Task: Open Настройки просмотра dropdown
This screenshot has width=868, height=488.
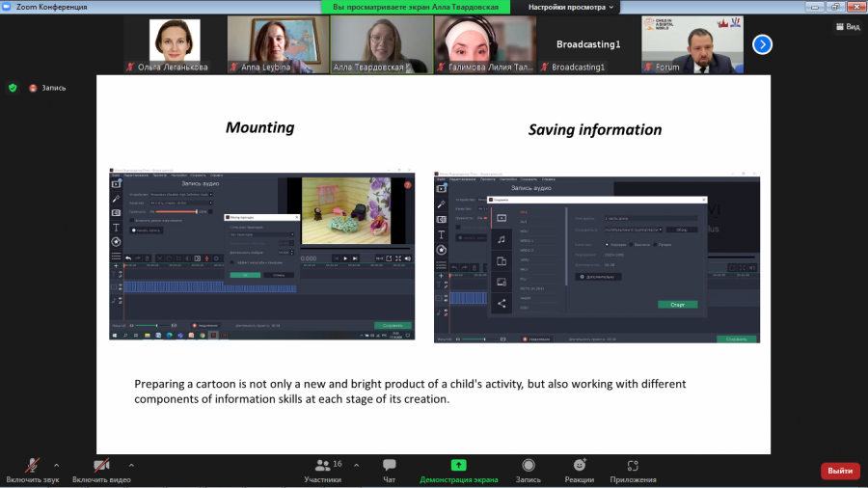Action: click(571, 7)
